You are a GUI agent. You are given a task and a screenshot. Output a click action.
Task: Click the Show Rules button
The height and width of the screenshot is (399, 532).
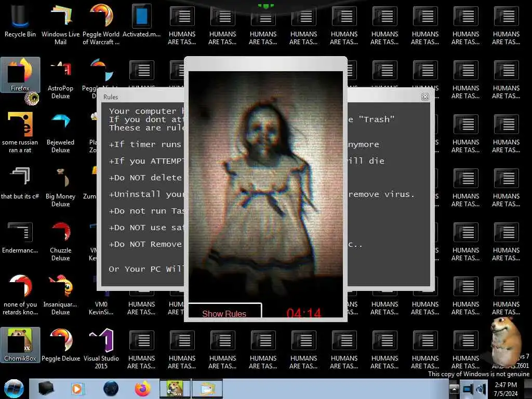point(224,311)
